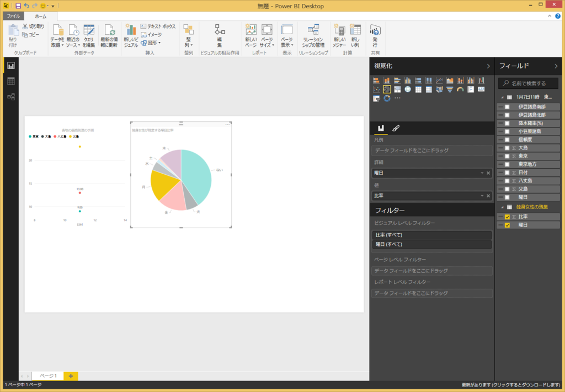This screenshot has width=565, height=392.
Task: Select the scatter chart visualization
Action: click(376, 89)
